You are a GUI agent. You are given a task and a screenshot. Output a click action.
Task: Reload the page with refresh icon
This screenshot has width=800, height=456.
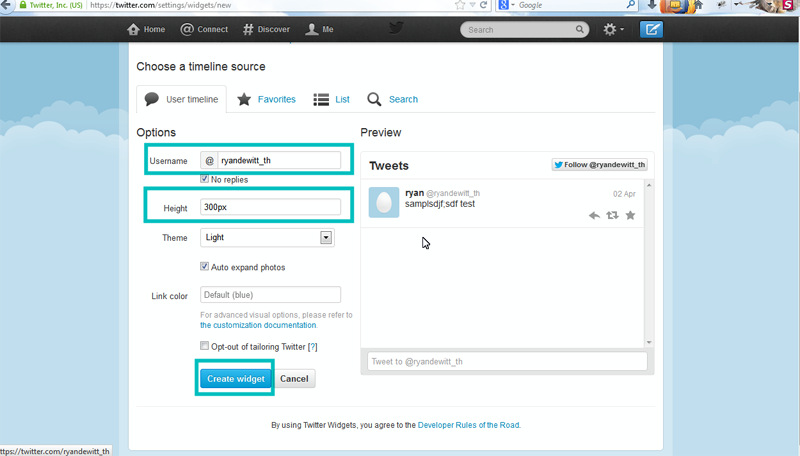483,5
